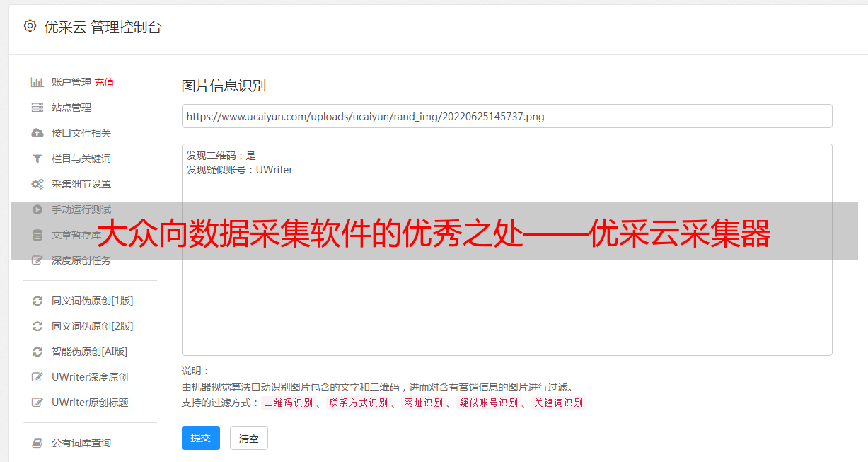868x462 pixels.
Task: Open 采集细节设置 menu item
Action: [81, 184]
